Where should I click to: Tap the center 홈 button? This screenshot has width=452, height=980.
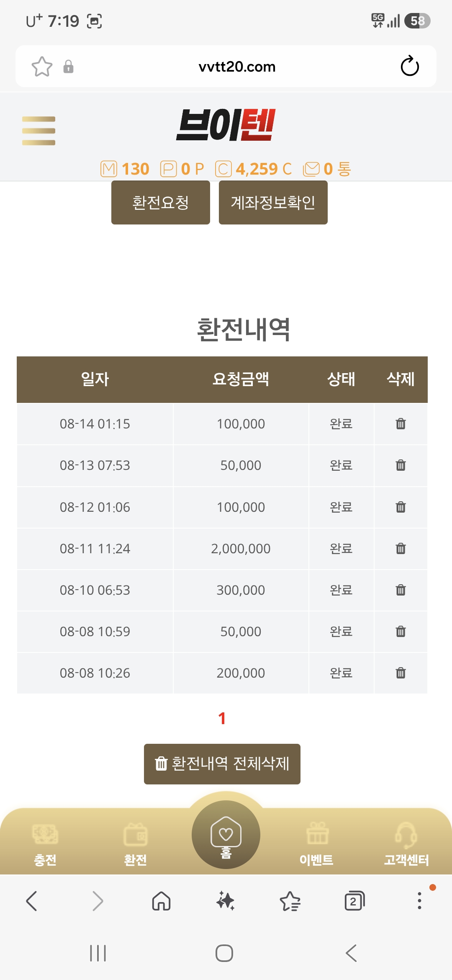point(226,834)
